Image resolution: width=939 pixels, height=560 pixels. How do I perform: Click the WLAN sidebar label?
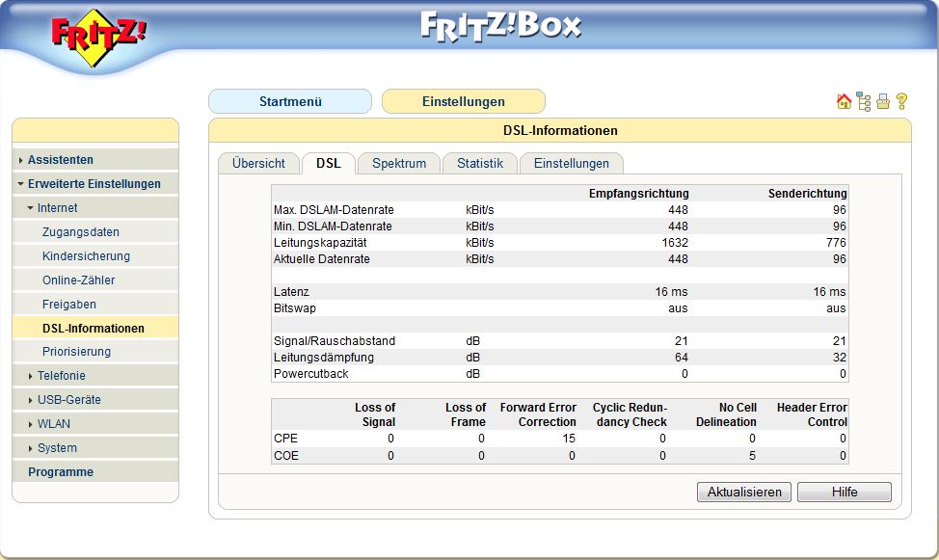pos(54,423)
